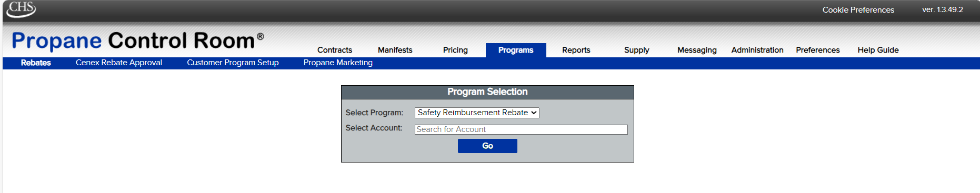Go to Customer Program Setup

233,63
